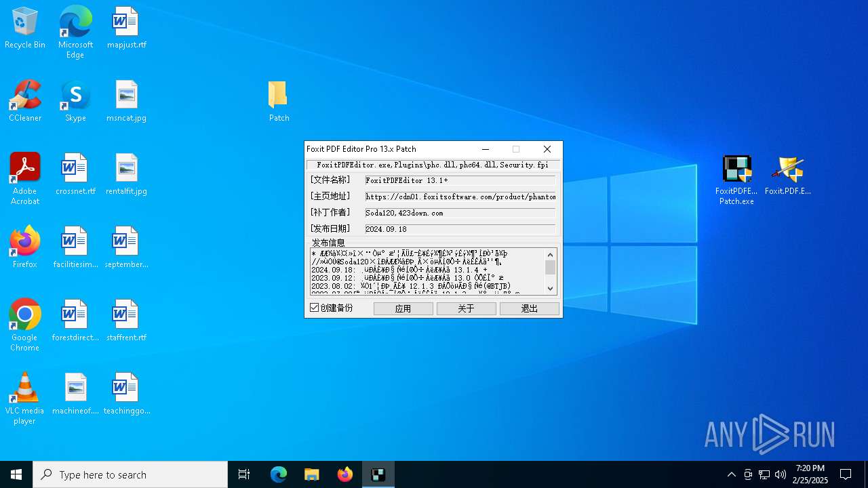The height and width of the screenshot is (488, 868).
Task: Select the VLC media player shortcut
Action: coord(25,399)
